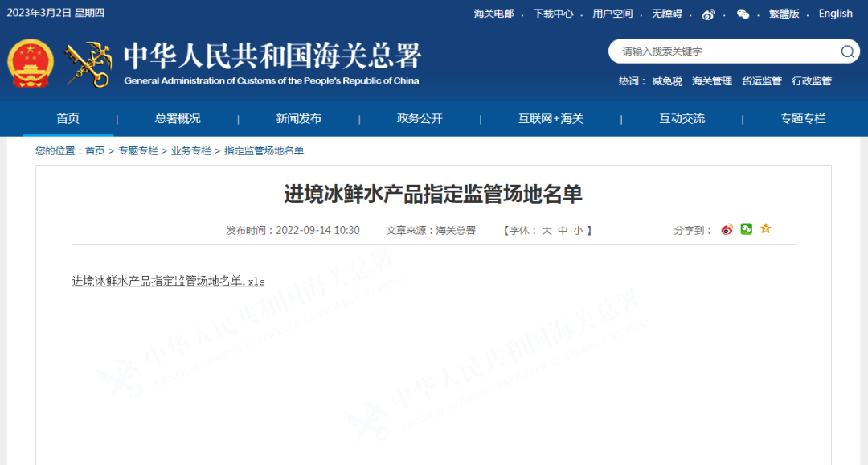The width and height of the screenshot is (868, 465).
Task: Share the article to WeChat
Action: (746, 229)
